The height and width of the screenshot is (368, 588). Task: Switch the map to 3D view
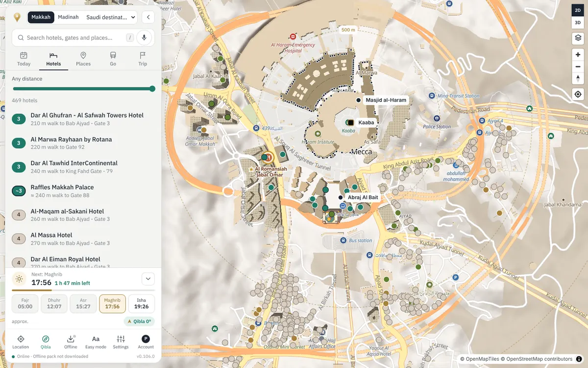[x=578, y=22]
